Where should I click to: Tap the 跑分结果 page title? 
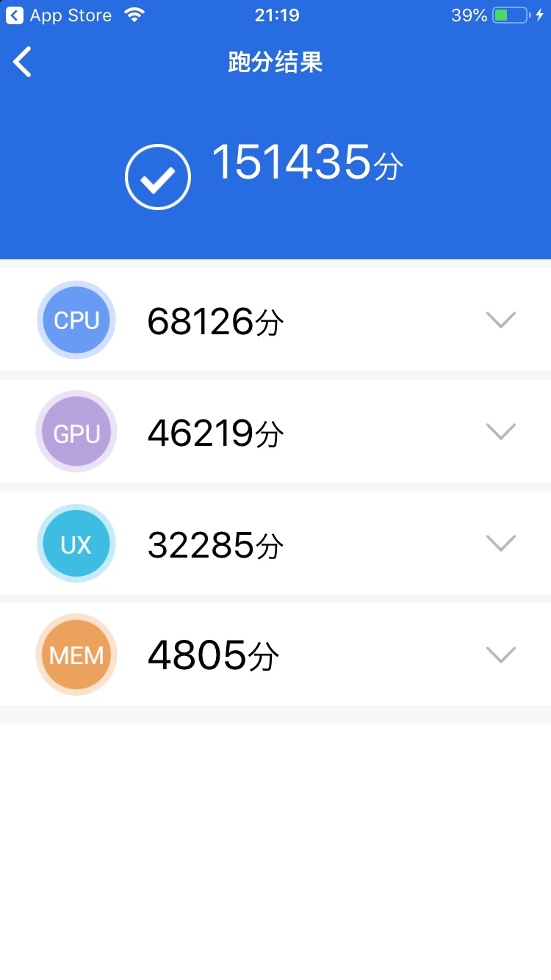coord(275,62)
